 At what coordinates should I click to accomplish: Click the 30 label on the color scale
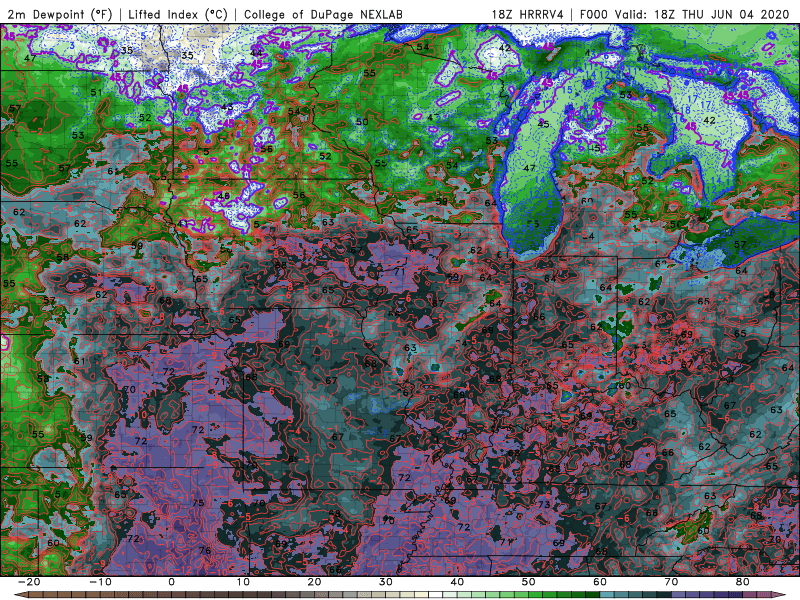[386, 582]
